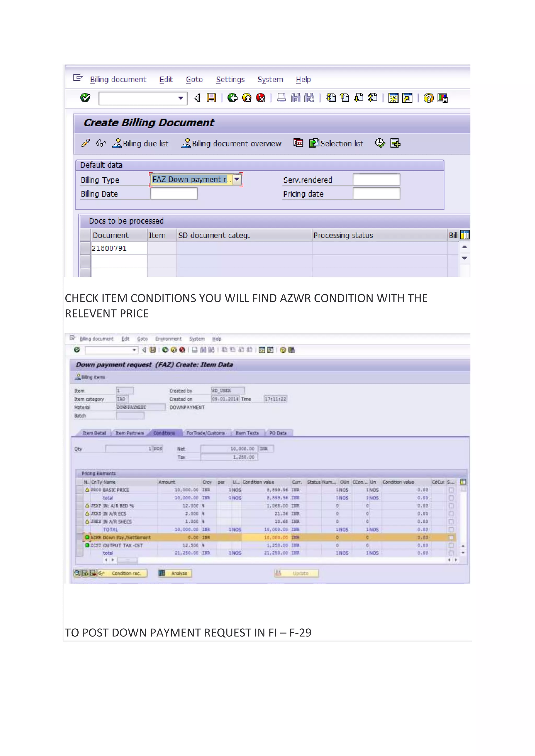The height and width of the screenshot is (756, 535).
Task: Open the command field dropdown in Create Billing Document toolbar
Action: (x=181, y=98)
